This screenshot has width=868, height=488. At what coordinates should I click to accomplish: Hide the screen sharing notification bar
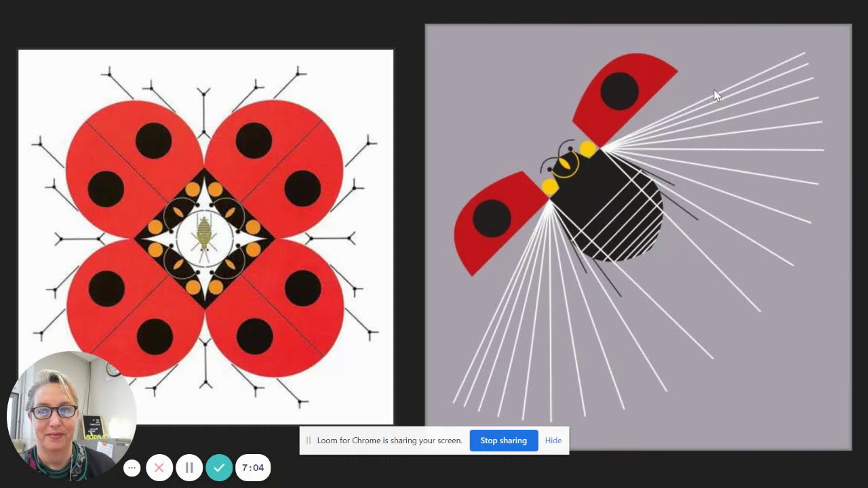[x=553, y=441]
